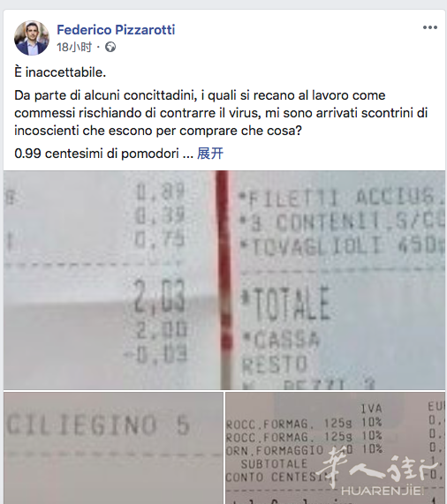Open the large receipt photo showing TOTALE
447x504 pixels.
[224, 280]
